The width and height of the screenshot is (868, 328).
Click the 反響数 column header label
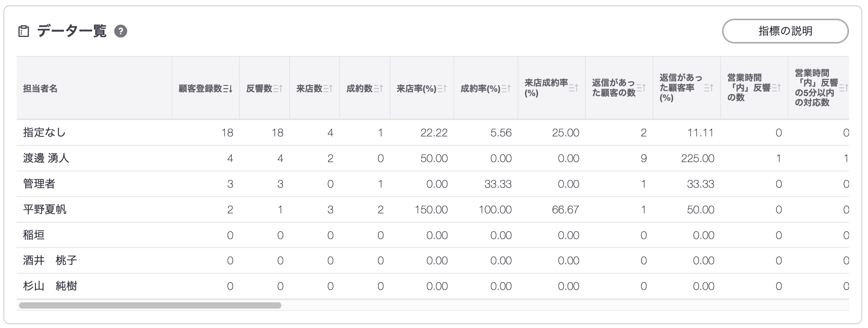tap(259, 89)
